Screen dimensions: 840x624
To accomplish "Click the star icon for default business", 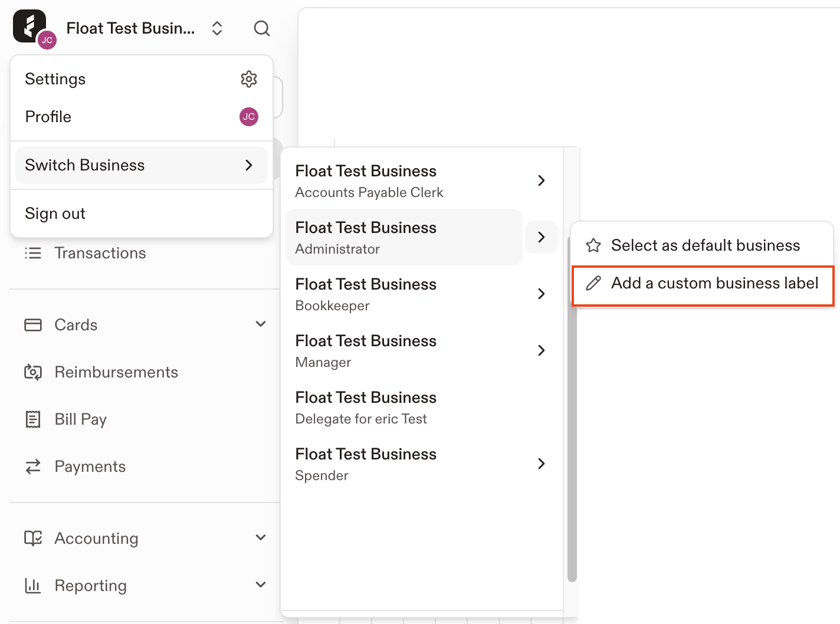I will [593, 245].
